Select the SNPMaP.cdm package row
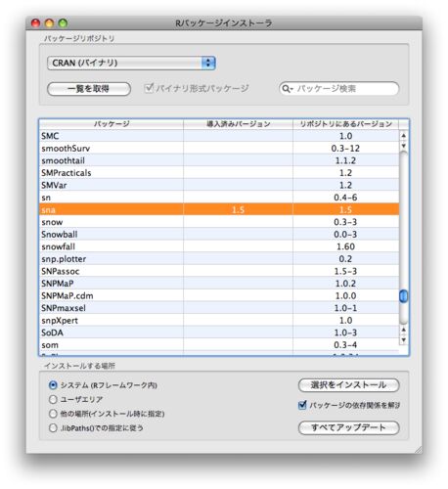Screen dimensions: 448x489 [219, 295]
